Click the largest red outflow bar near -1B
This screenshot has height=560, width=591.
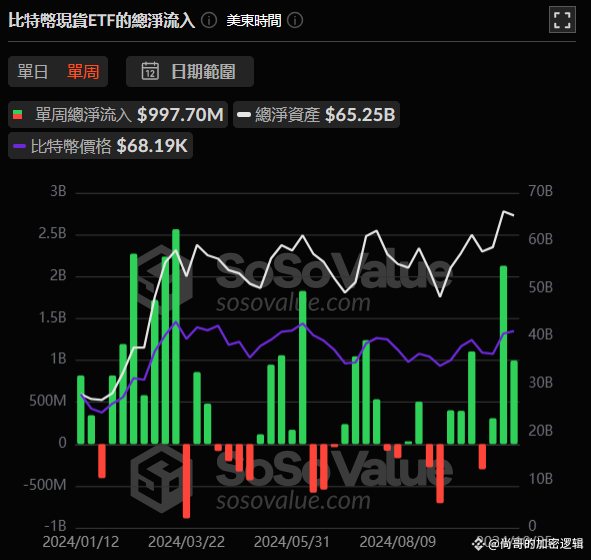coord(186,481)
